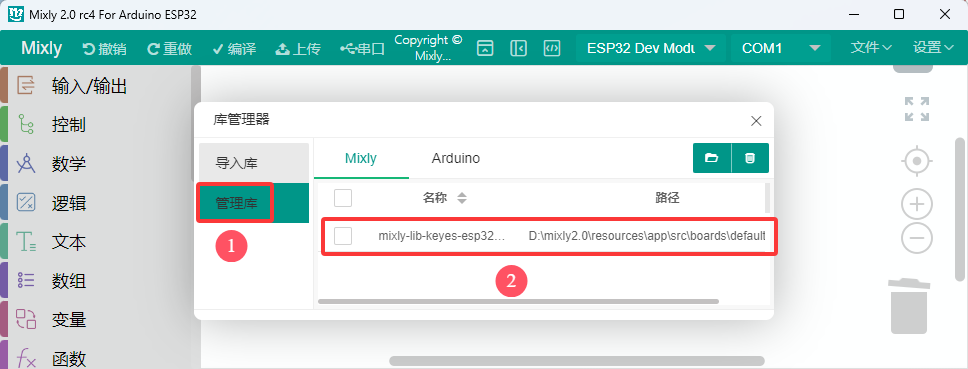
Task: Click the workspace fullscreen expand icon
Action: (x=917, y=109)
